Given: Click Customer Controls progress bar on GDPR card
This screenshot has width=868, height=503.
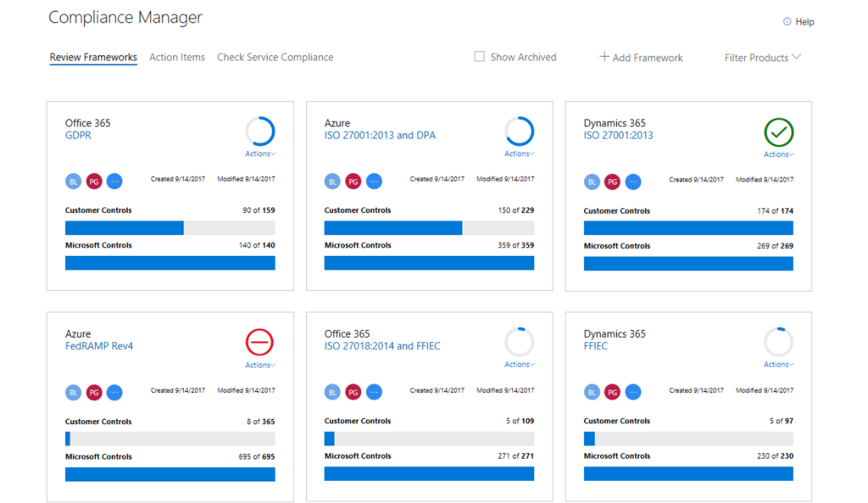Looking at the screenshot, I should pyautogui.click(x=170, y=227).
